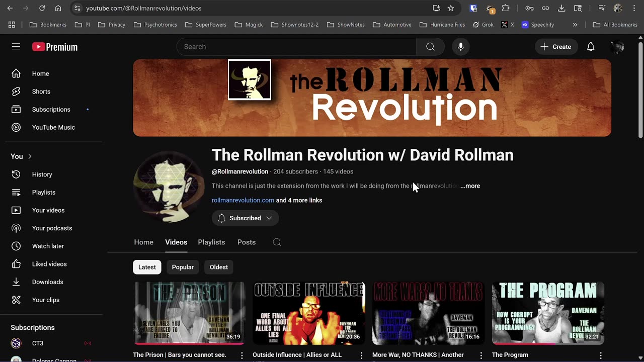
Task: Play Outside Influence video thumbnail
Action: click(309, 313)
